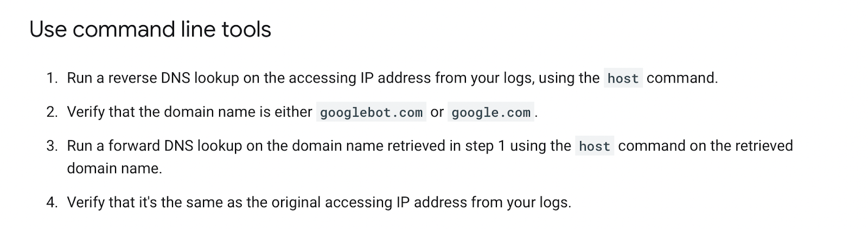Click list number 2

point(52,112)
